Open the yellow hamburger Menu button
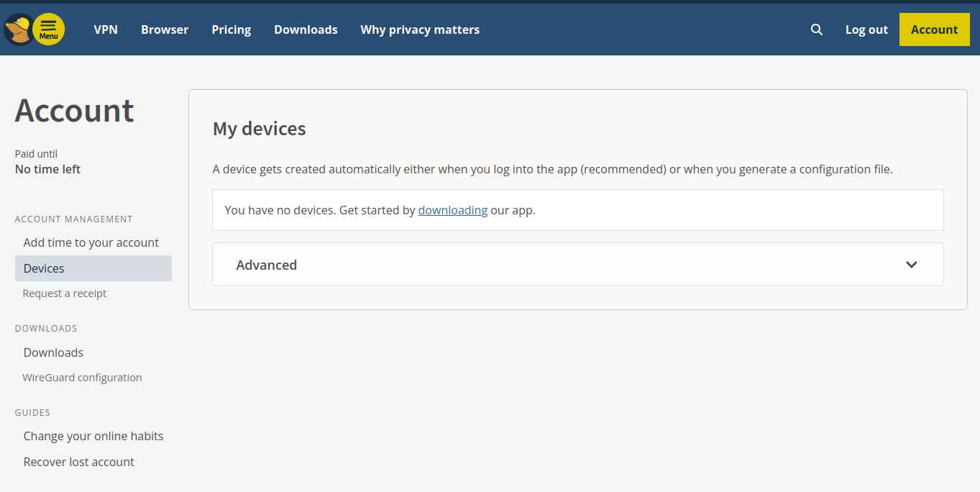Image resolution: width=980 pixels, height=492 pixels. pos(49,29)
